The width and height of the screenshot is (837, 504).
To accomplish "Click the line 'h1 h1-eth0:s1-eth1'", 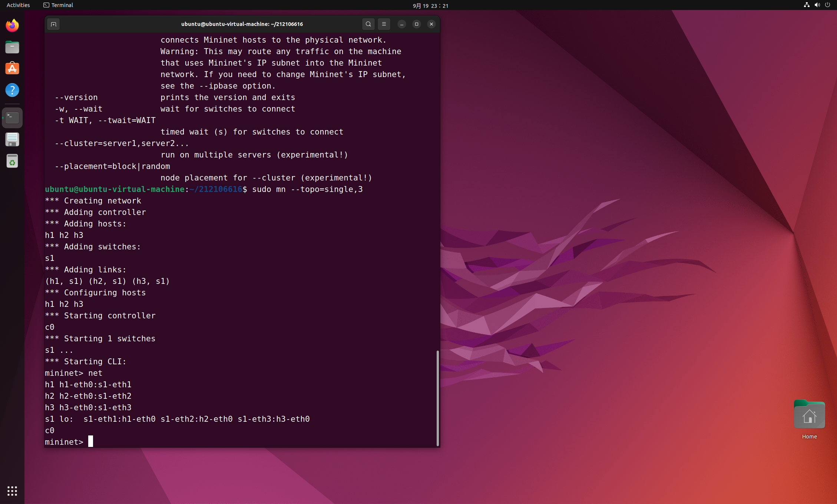I will (88, 385).
